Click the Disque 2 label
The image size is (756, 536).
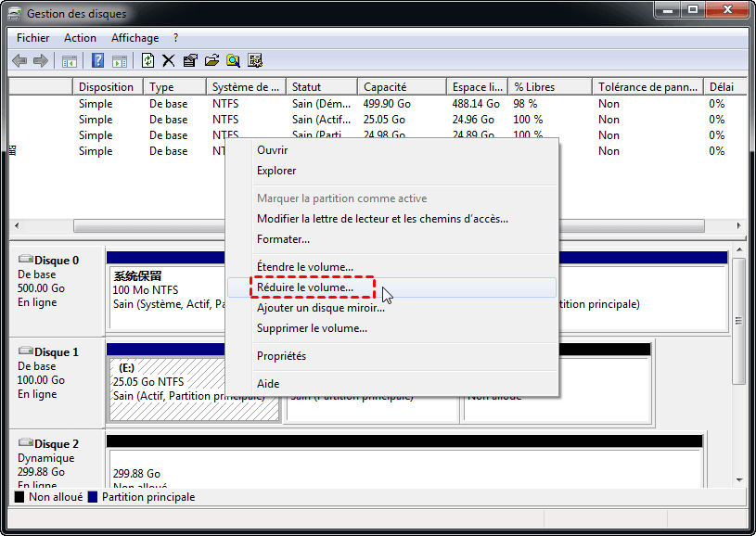tap(57, 444)
